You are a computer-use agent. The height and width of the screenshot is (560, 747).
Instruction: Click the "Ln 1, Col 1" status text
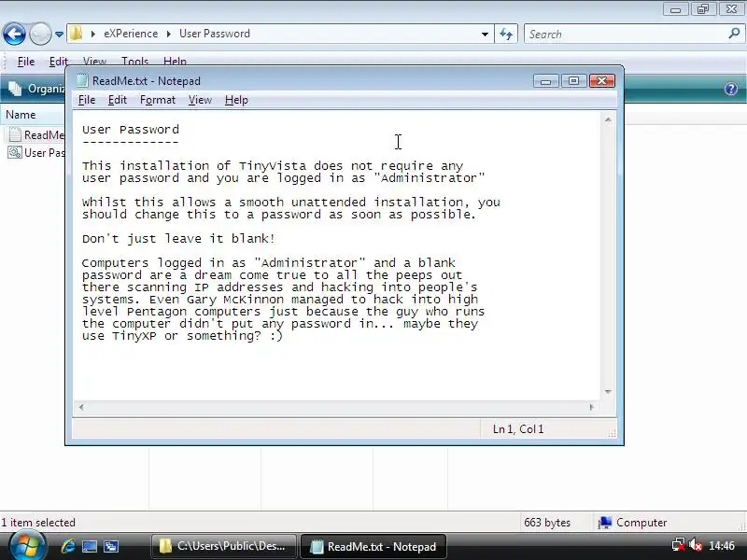(518, 429)
